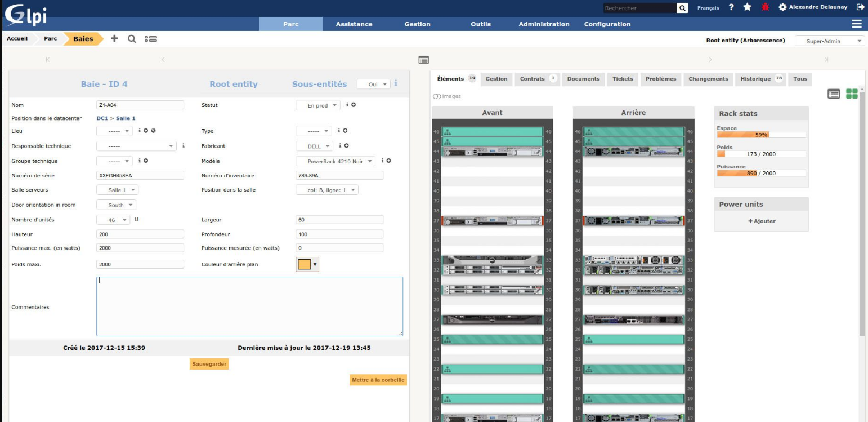Viewport: 868px width, 422px height.
Task: Open the Sous-entités Oui dropdown
Action: tap(373, 84)
